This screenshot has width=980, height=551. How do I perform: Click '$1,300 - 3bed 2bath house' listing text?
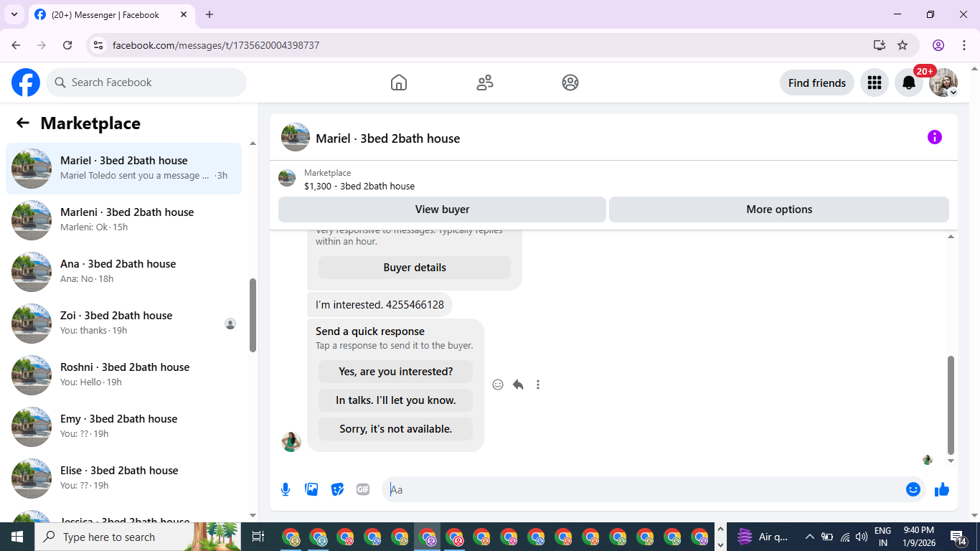tap(359, 186)
